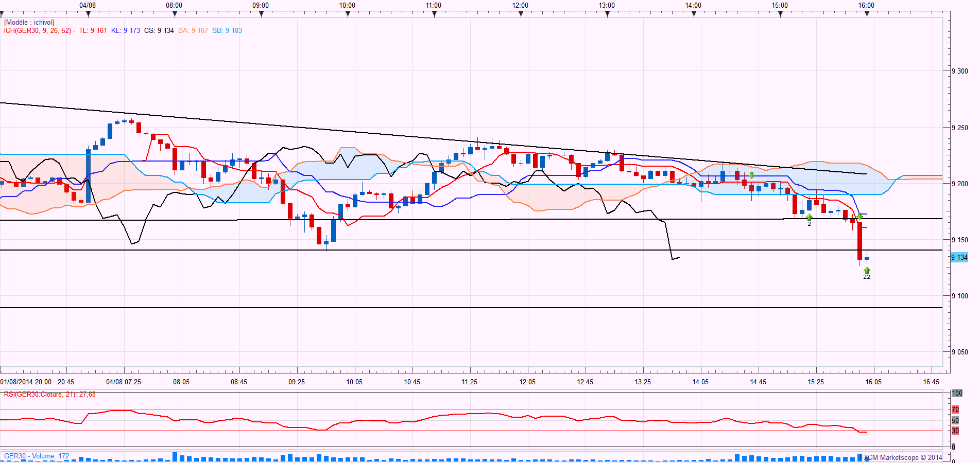This screenshot has width=980, height=463.
Task: Click the RSI 50 midline level tag
Action: [x=955, y=420]
